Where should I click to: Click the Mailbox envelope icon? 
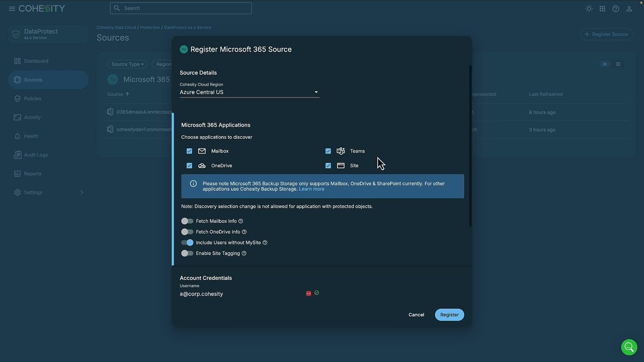pyautogui.click(x=202, y=151)
